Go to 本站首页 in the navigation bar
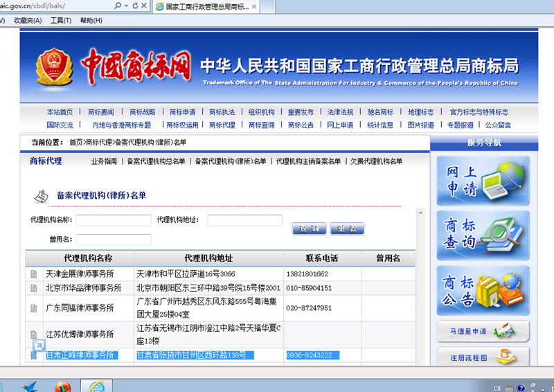554x392 pixels. tap(60, 112)
